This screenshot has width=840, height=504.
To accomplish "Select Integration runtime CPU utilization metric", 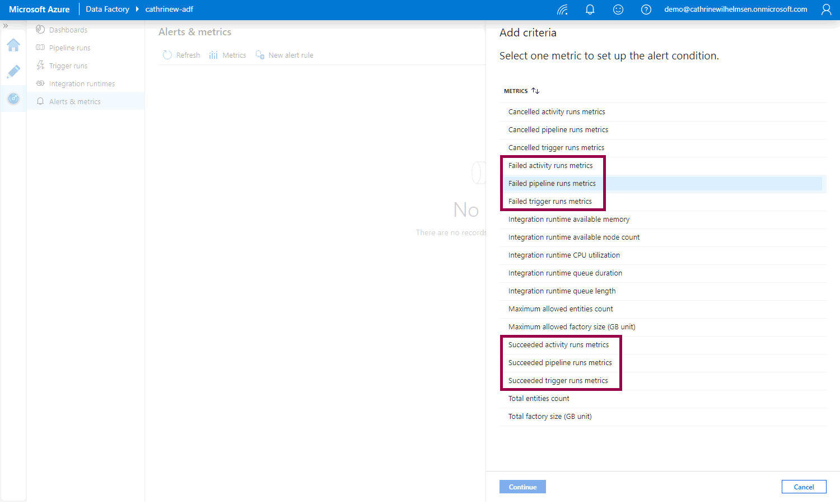I will [564, 255].
